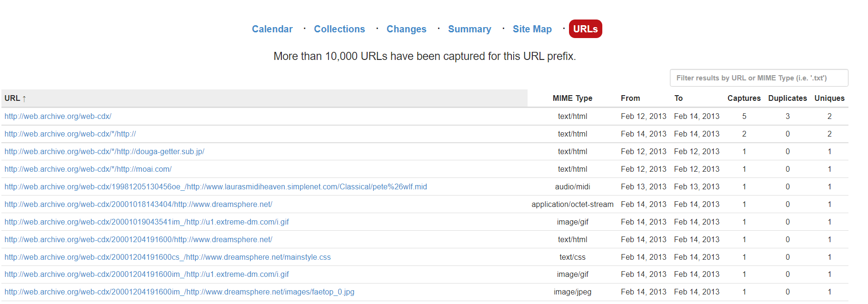Sort by Duplicates column header

click(x=787, y=98)
